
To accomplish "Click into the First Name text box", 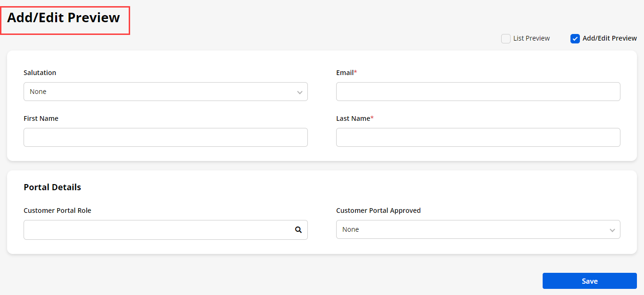I will click(x=165, y=137).
